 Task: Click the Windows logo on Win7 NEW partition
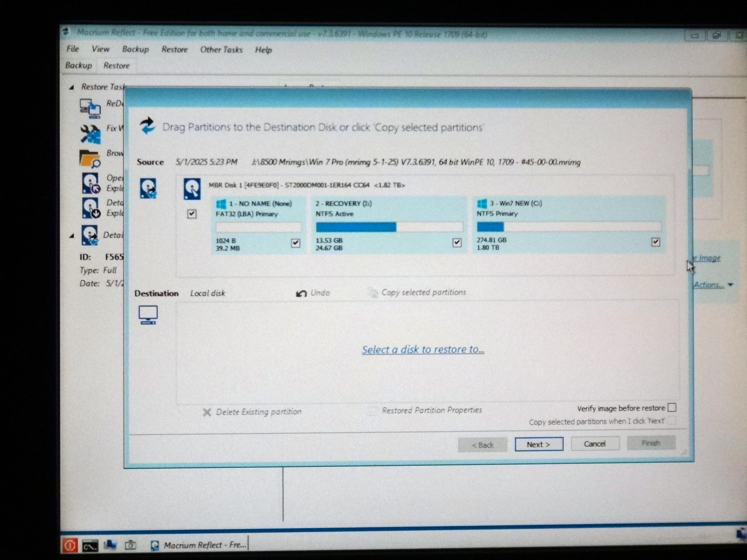point(482,203)
